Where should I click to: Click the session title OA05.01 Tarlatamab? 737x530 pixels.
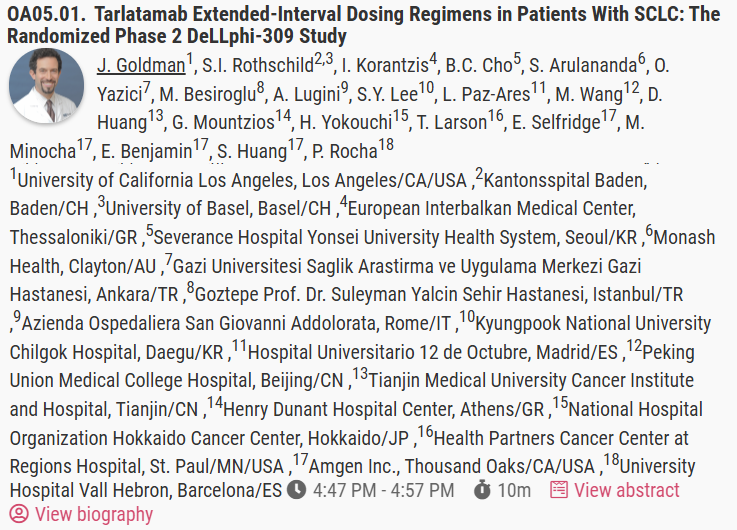point(363,25)
